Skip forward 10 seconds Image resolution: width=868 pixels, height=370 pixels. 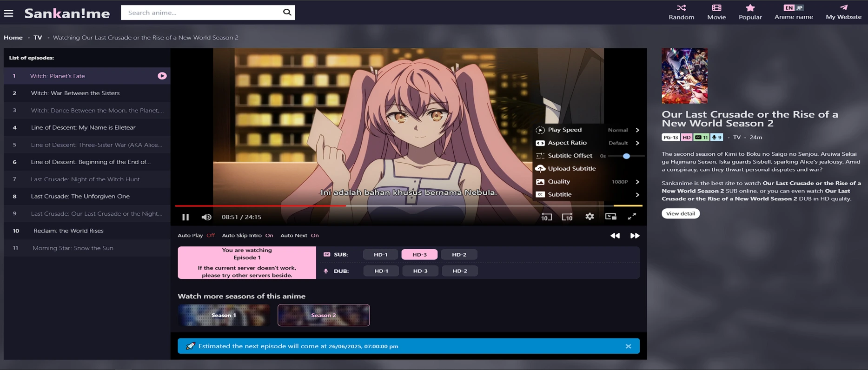(567, 217)
